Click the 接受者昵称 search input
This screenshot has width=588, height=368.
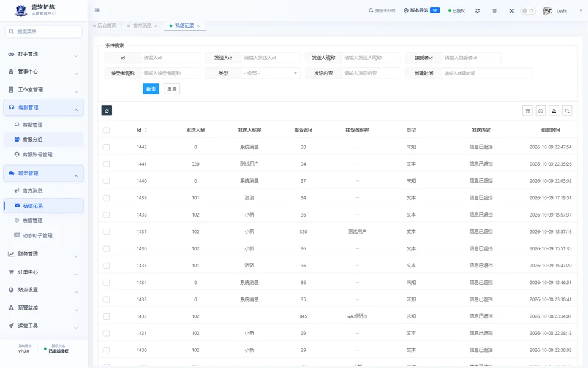[x=170, y=73]
